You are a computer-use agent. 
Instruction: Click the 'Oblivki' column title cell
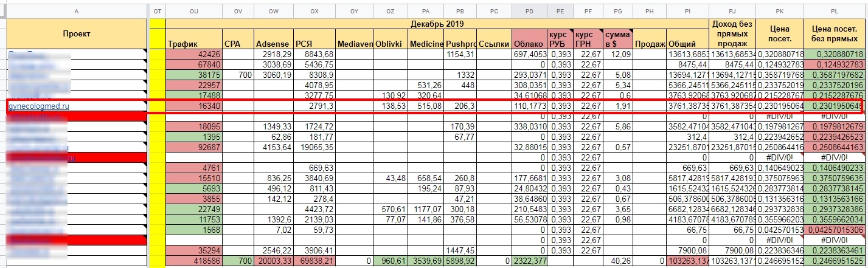tap(391, 40)
